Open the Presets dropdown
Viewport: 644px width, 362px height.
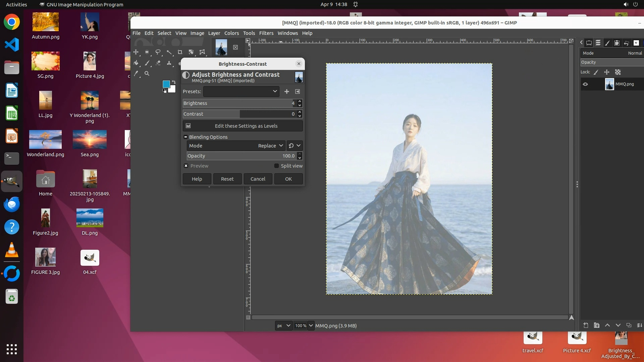[241, 92]
